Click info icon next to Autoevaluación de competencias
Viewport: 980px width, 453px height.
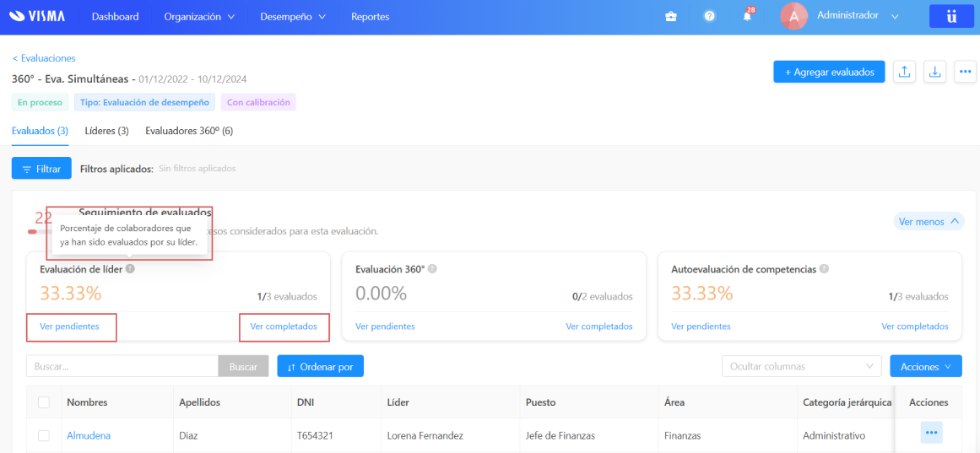[824, 269]
